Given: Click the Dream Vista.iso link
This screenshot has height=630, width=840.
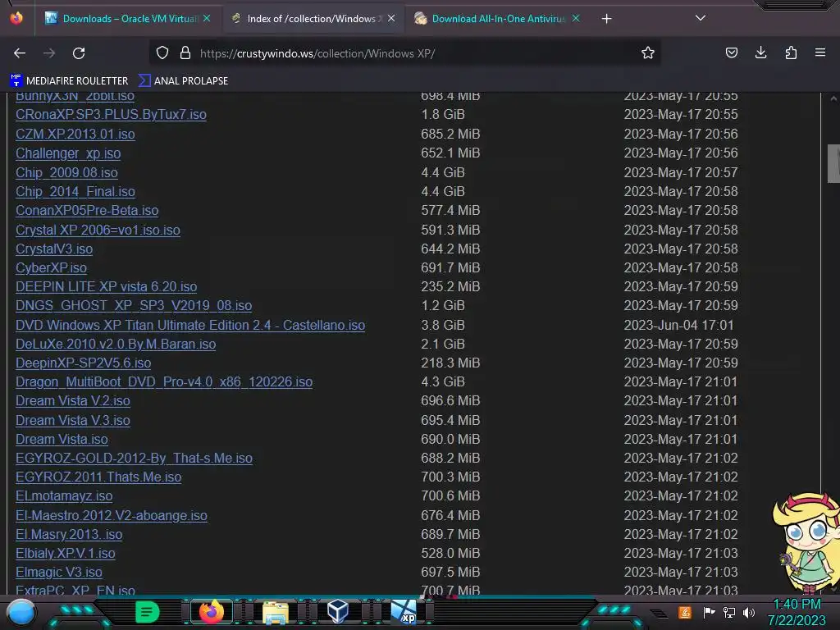Looking at the screenshot, I should pyautogui.click(x=62, y=440).
